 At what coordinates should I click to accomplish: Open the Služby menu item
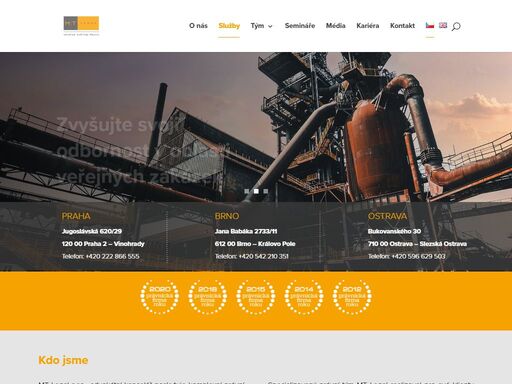coord(229,26)
